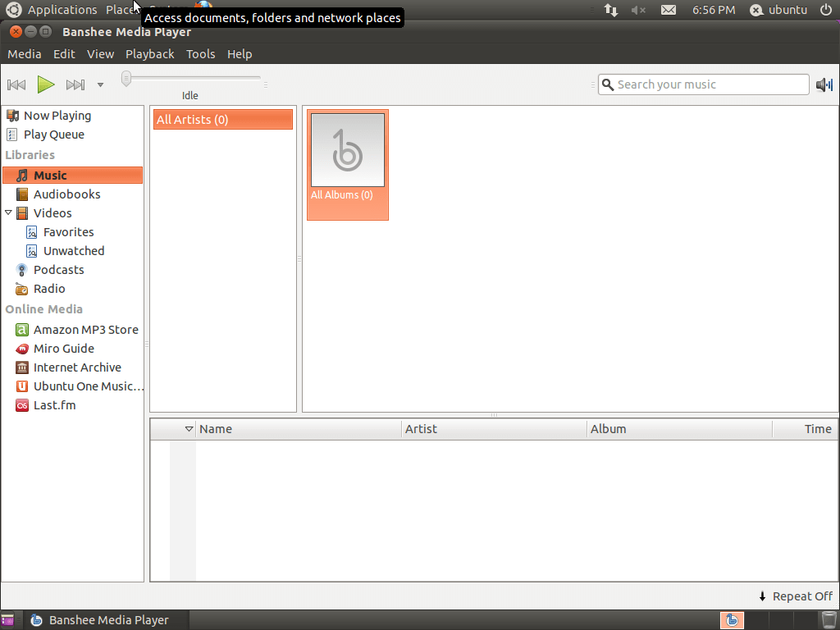The image size is (840, 630).
Task: Toggle Repeat Off mode in status bar
Action: (x=796, y=596)
